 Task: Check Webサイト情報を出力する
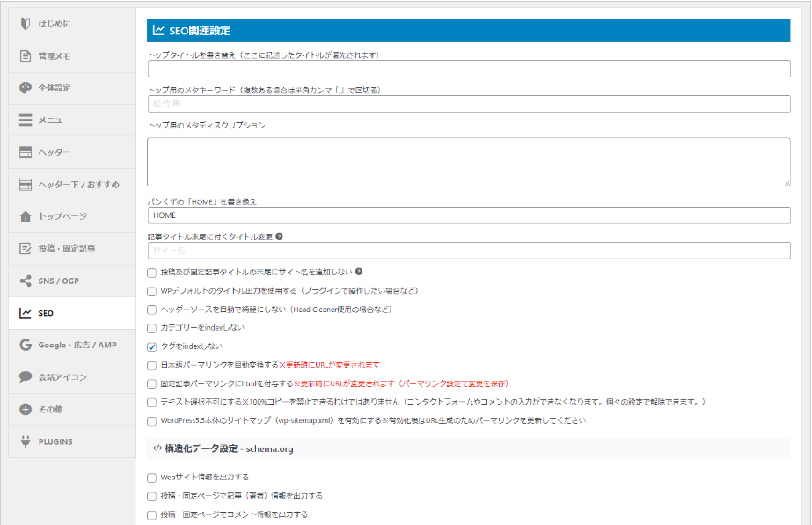151,478
